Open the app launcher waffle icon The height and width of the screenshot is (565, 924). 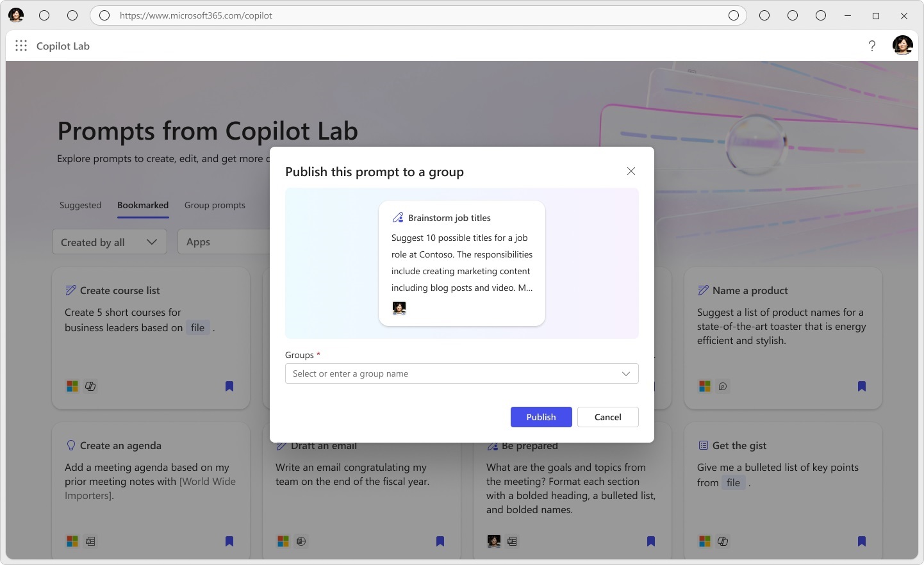coord(21,46)
